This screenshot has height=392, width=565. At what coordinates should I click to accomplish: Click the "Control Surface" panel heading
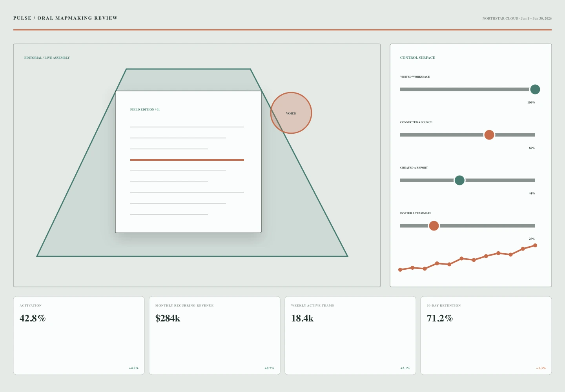point(417,58)
